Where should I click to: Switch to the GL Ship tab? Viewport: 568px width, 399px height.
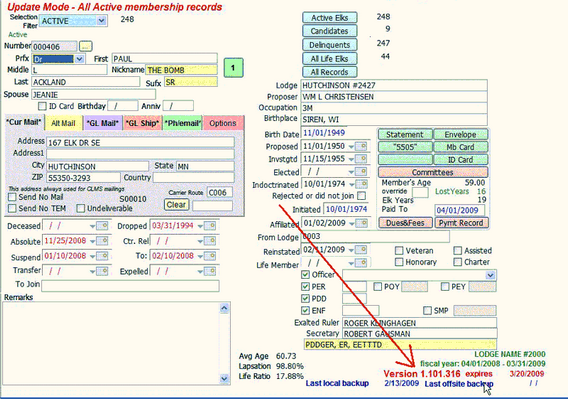point(143,123)
